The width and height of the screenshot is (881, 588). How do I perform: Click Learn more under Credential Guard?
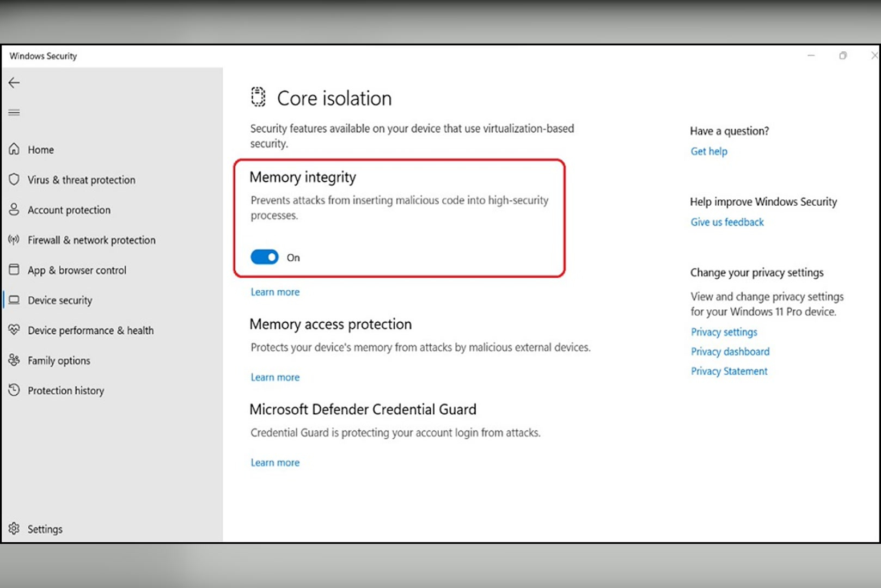(275, 462)
